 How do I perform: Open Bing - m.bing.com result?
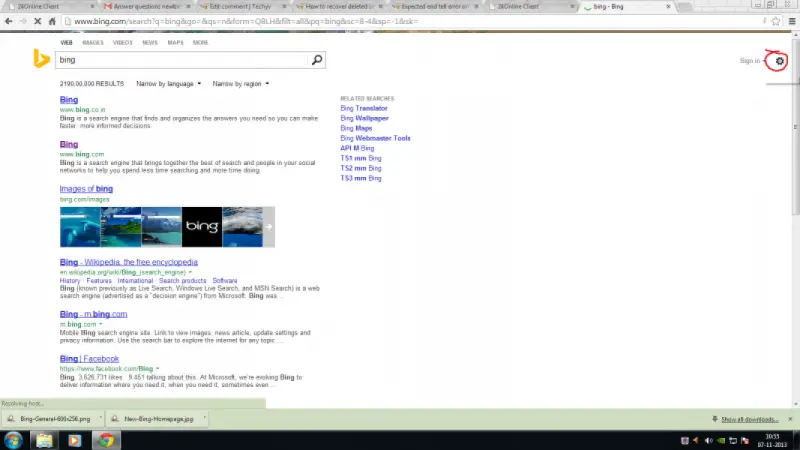click(x=93, y=314)
